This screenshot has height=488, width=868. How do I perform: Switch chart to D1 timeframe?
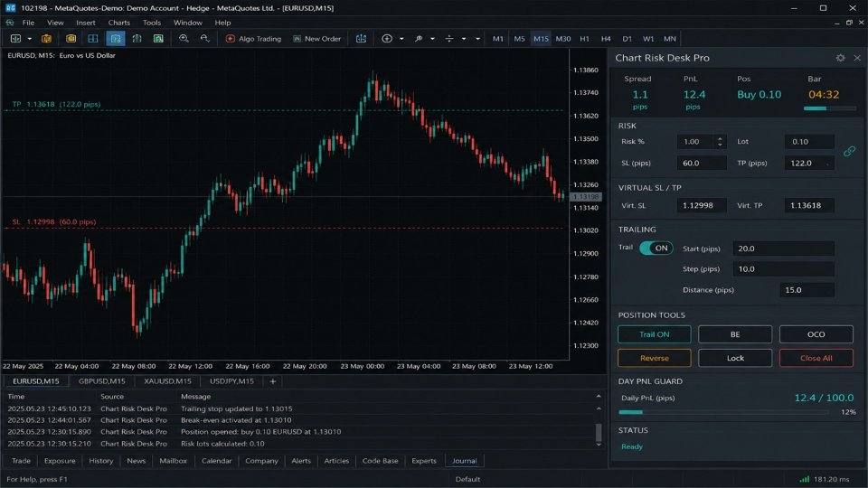(627, 39)
